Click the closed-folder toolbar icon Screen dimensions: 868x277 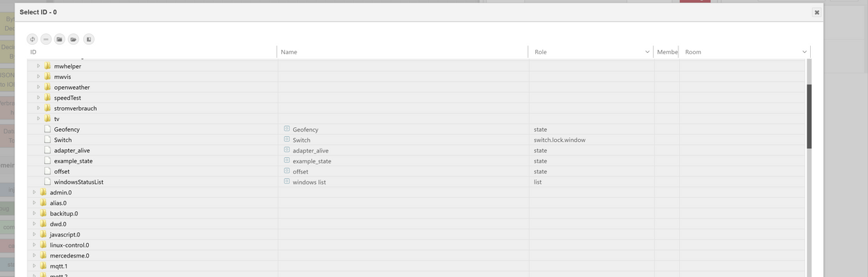(x=60, y=38)
